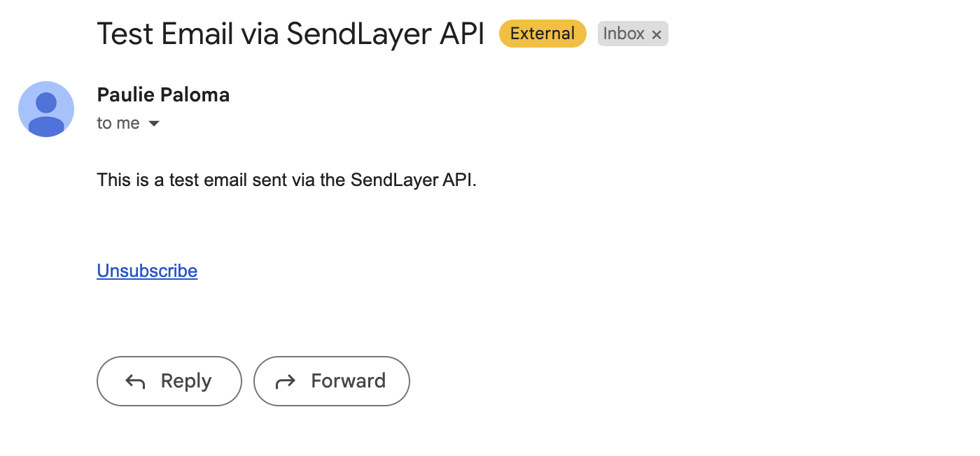Click the curved reply arrow inside Reply button
The image size is (980, 456).
pos(134,380)
